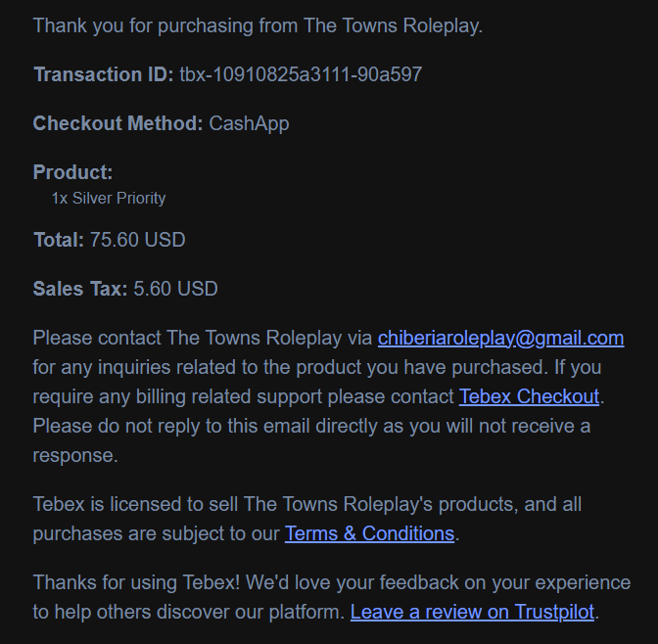
Task: Click the Please contact The Towns Roleplay text
Action: point(203,339)
